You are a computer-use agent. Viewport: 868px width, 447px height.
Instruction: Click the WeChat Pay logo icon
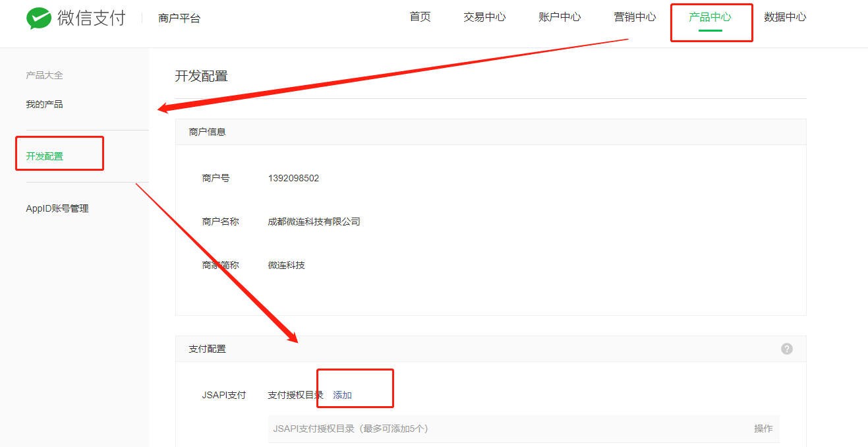tap(39, 18)
